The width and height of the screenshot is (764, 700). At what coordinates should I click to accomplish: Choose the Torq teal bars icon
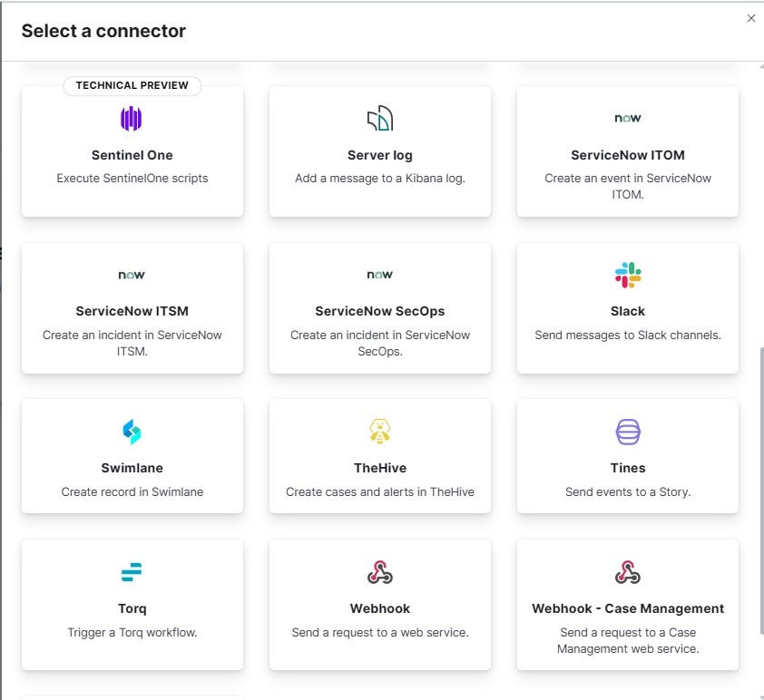[132, 572]
